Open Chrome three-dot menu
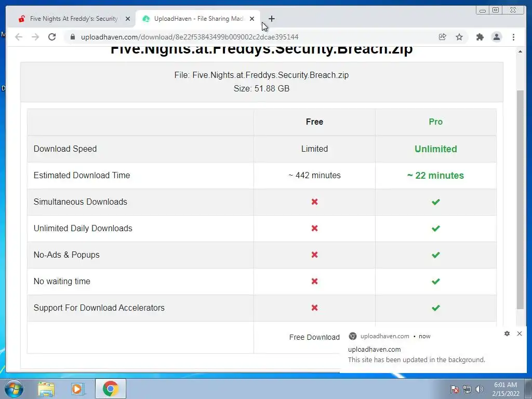Image resolution: width=532 pixels, height=399 pixels. click(x=514, y=37)
